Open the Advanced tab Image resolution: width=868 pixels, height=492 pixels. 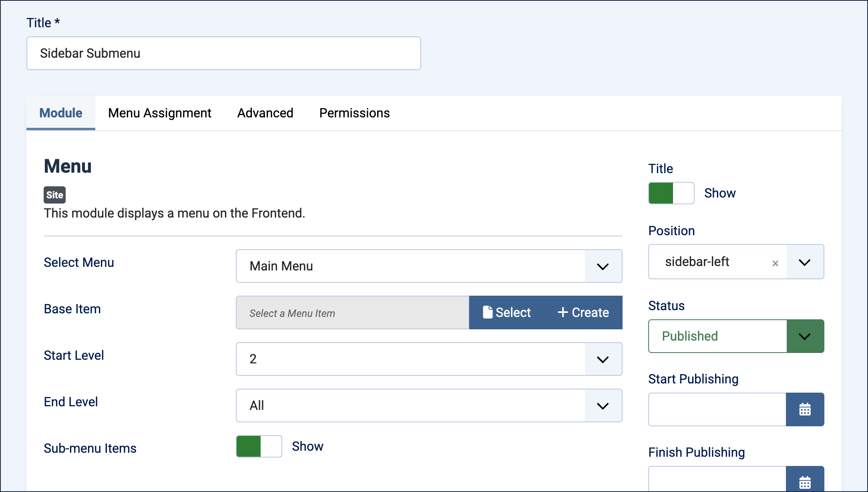point(265,113)
